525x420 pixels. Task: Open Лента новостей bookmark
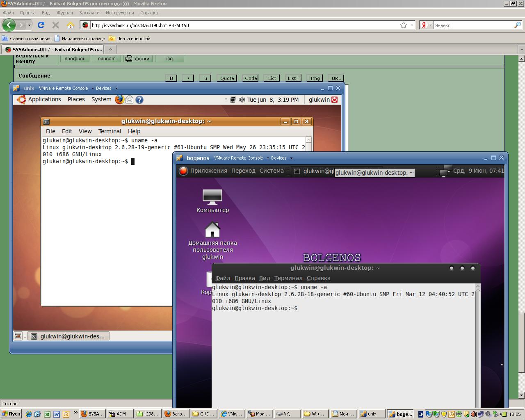tap(130, 39)
